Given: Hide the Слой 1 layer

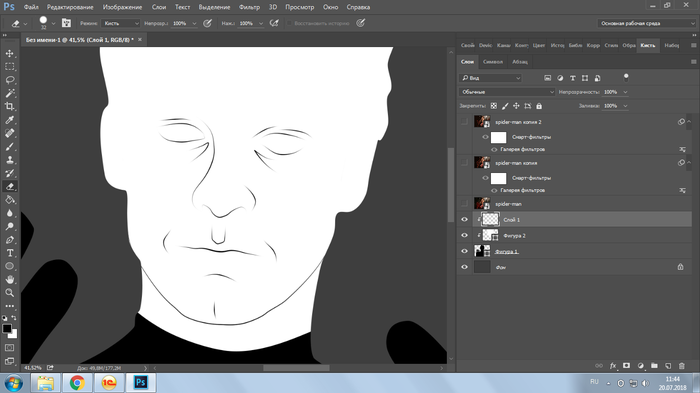Looking at the screenshot, I should [464, 219].
